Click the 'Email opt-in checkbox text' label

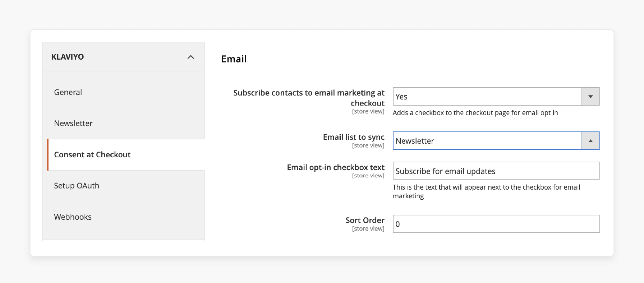[x=336, y=167]
